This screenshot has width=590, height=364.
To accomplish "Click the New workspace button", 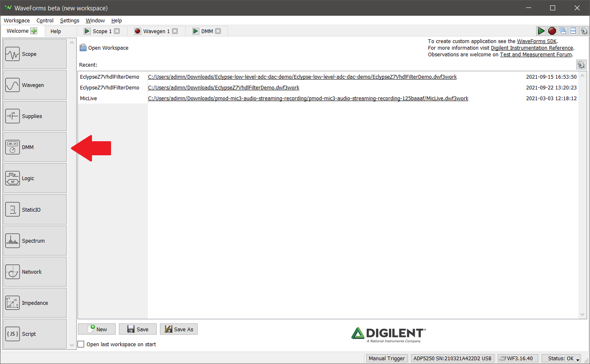I will click(97, 329).
